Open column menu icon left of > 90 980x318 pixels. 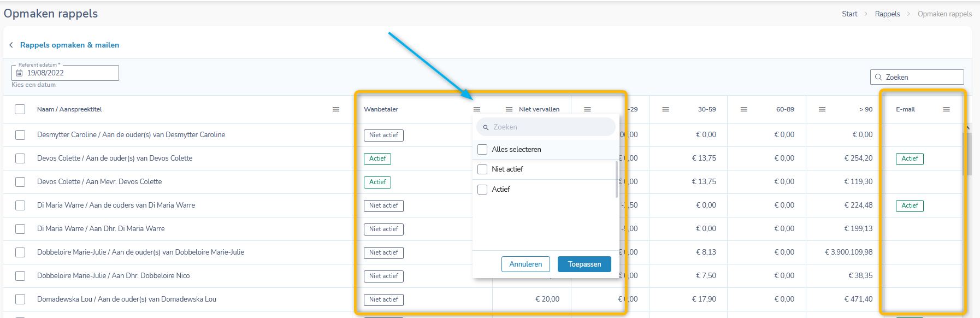[822, 110]
